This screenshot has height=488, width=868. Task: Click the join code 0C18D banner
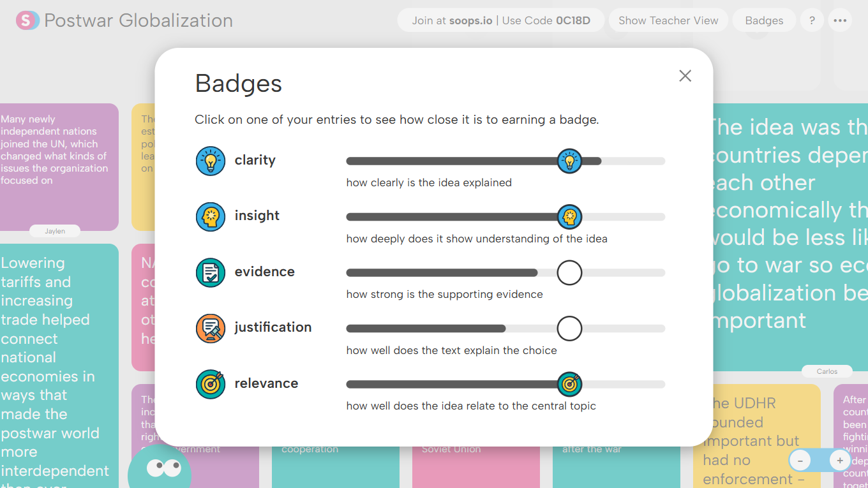click(501, 20)
